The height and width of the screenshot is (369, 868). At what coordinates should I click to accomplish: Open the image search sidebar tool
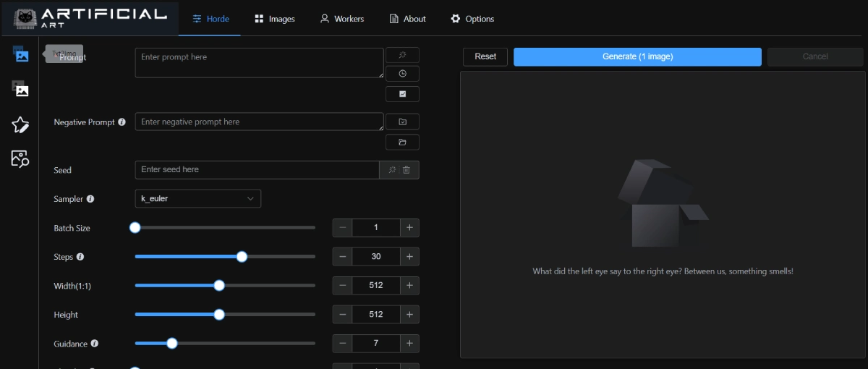[x=20, y=159]
